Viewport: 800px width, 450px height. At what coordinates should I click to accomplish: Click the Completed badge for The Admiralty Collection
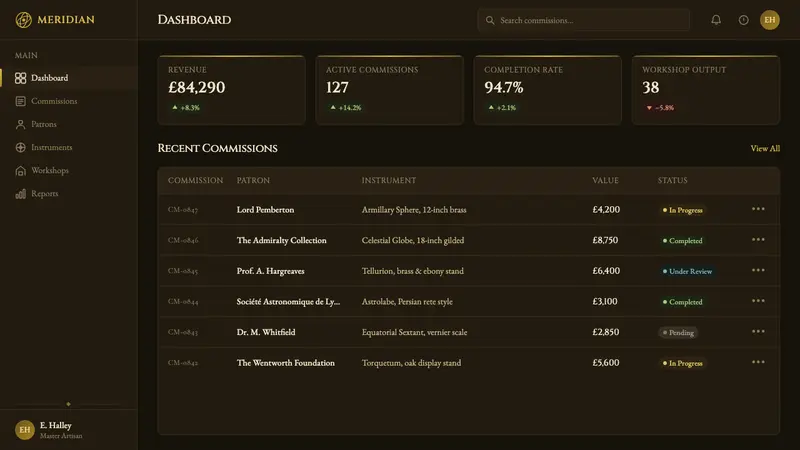tap(682, 241)
